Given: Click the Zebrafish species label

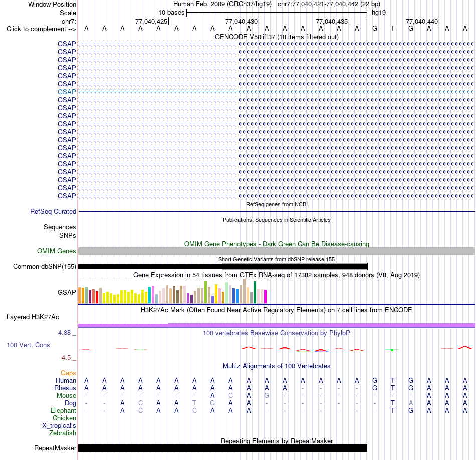Looking at the screenshot, I should (63, 433).
